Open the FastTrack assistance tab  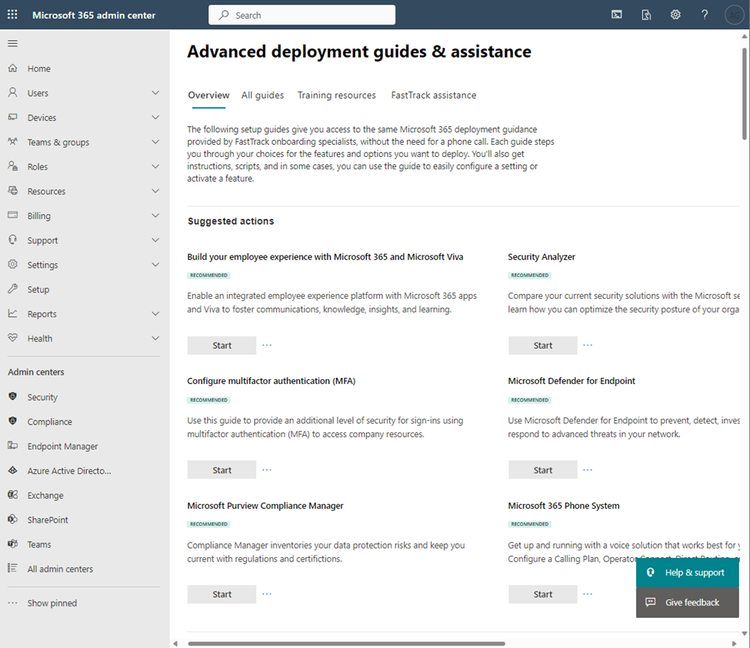434,95
